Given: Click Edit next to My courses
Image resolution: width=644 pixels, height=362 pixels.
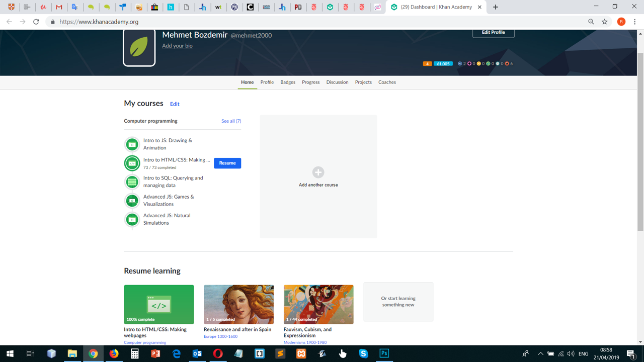Looking at the screenshot, I should (175, 104).
